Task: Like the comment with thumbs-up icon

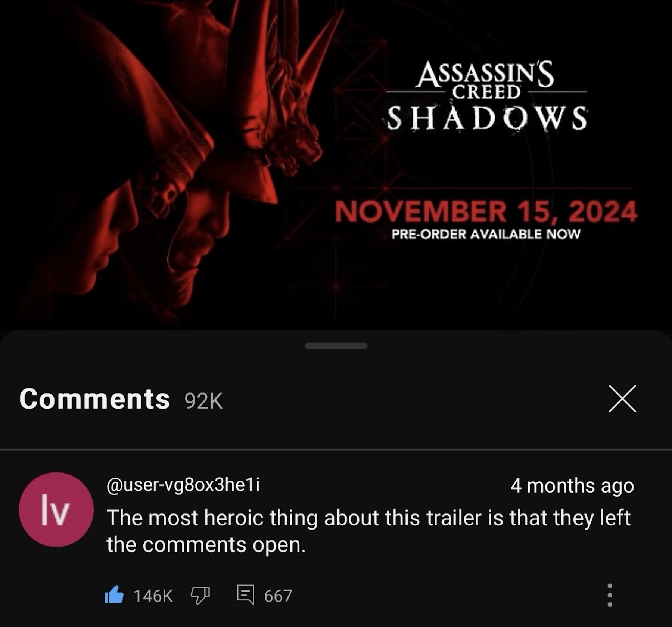Action: click(114, 595)
